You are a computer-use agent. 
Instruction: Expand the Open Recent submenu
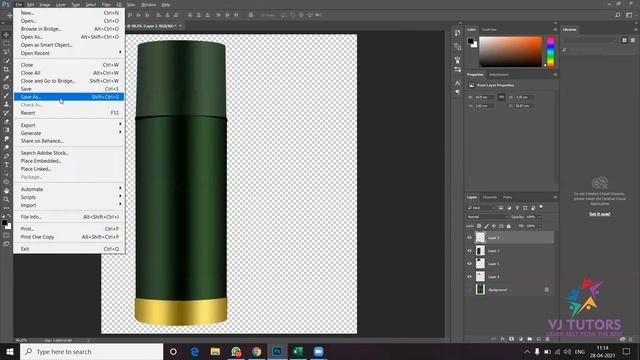[x=69, y=53]
